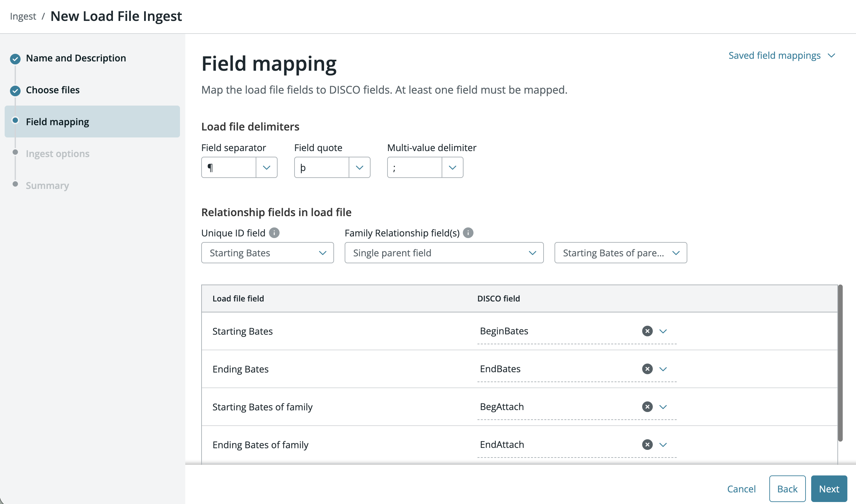Go to Choose files step

point(53,90)
